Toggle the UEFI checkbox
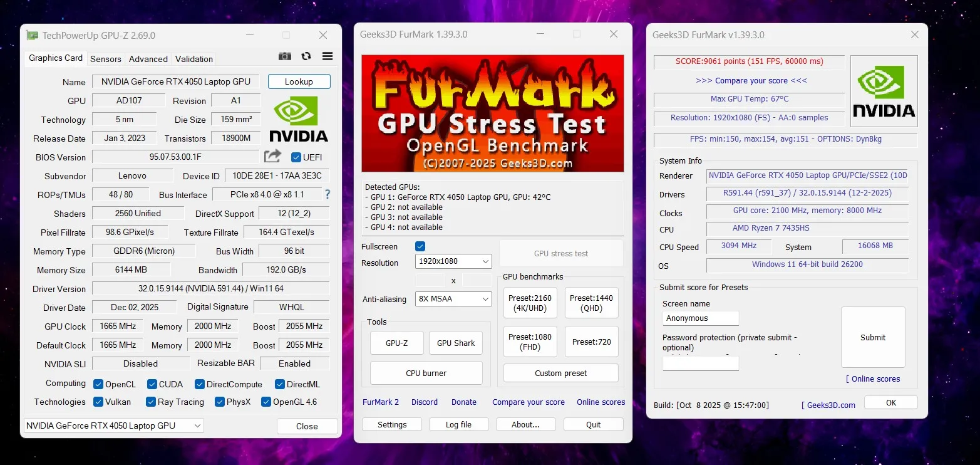This screenshot has width=980, height=465. pos(296,157)
